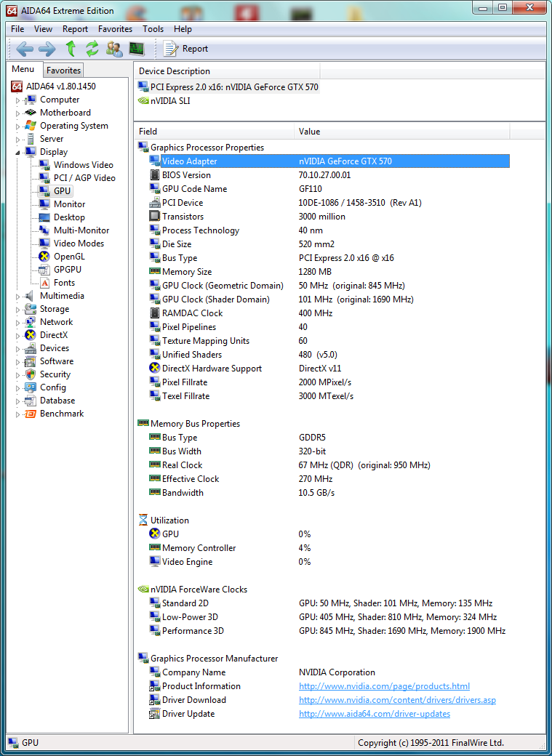Viewport: 552px width, 756px height.
Task: Expand the Server tree node
Action: (18, 140)
